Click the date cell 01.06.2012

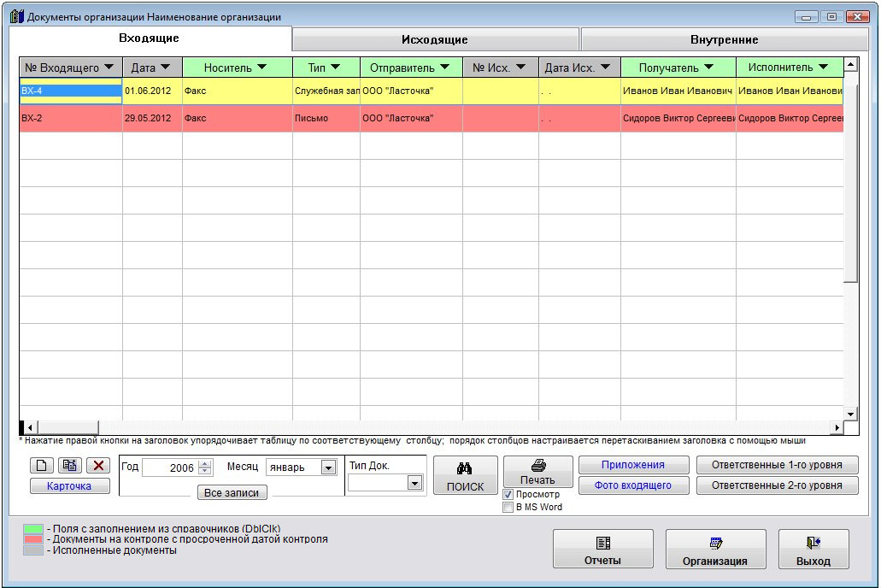152,91
